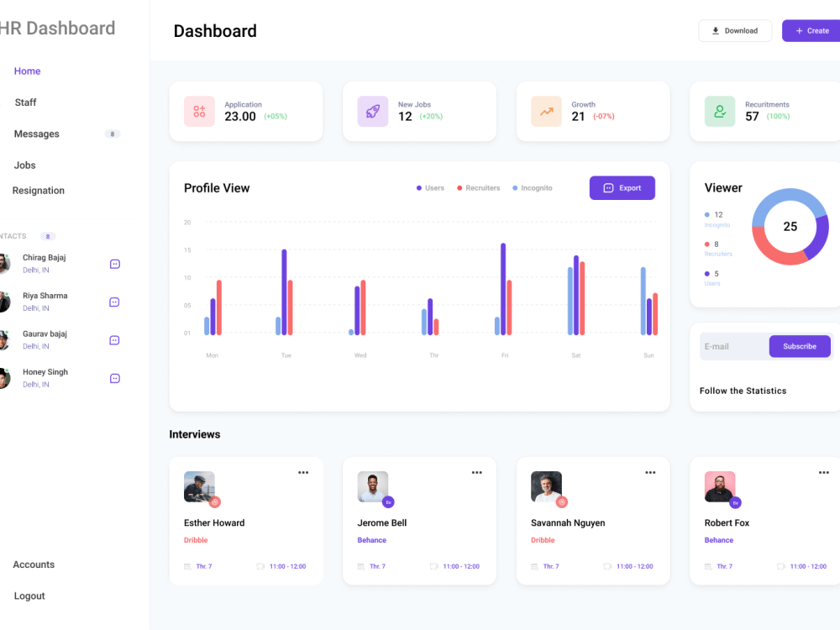Viewport: 840px width, 630px height.
Task: Click Users dot in Viewer legend
Action: click(x=707, y=274)
